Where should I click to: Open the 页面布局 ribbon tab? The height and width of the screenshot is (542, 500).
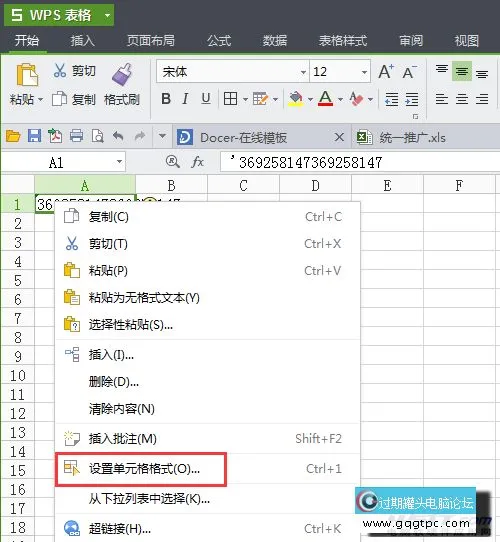150,40
